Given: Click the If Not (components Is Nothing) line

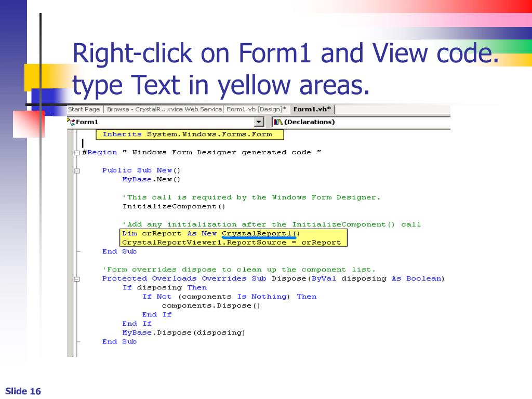Looking at the screenshot, I should point(229,297).
